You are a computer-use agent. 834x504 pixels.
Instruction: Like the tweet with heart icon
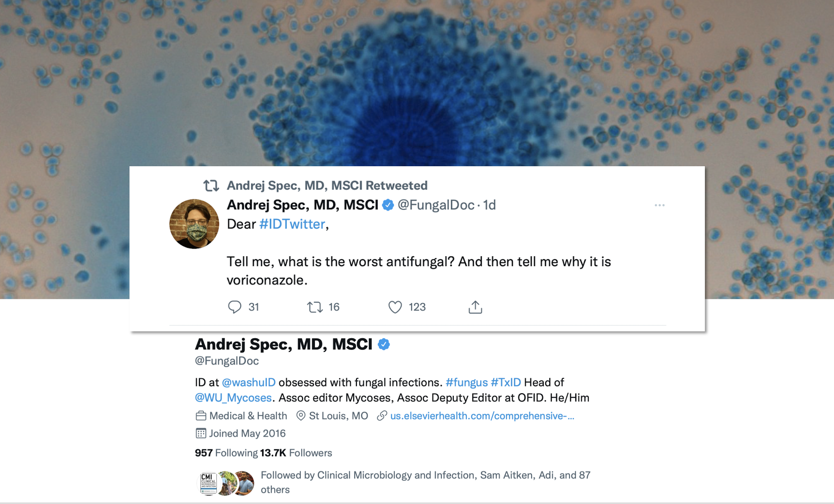395,307
